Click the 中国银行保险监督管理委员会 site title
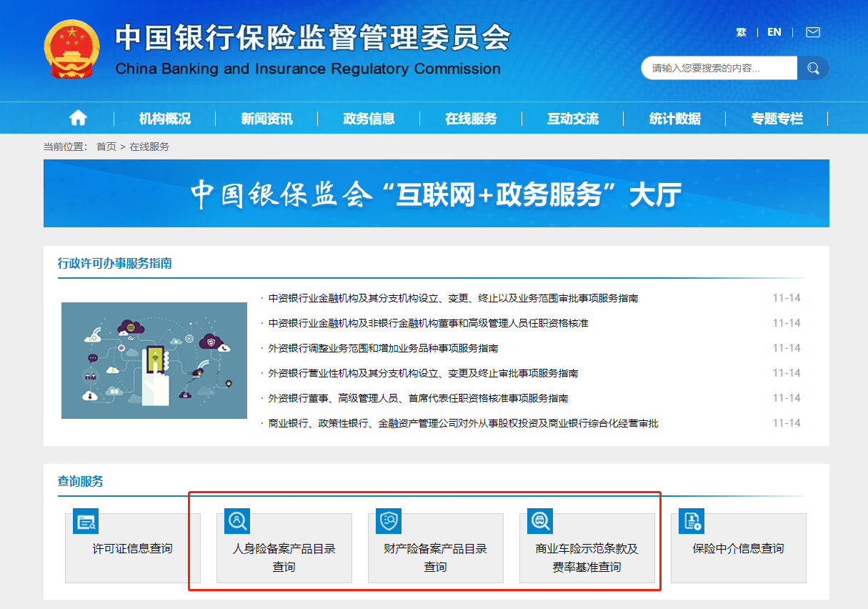The height and width of the screenshot is (609, 868). pyautogui.click(x=313, y=37)
